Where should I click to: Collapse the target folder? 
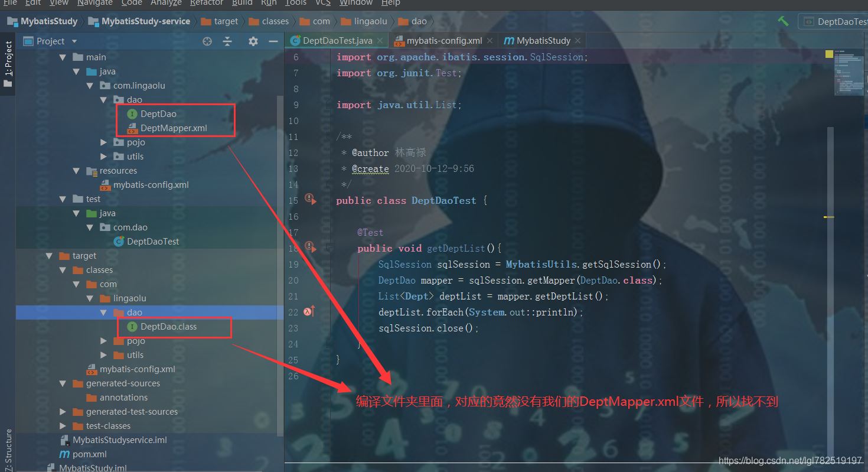[50, 256]
